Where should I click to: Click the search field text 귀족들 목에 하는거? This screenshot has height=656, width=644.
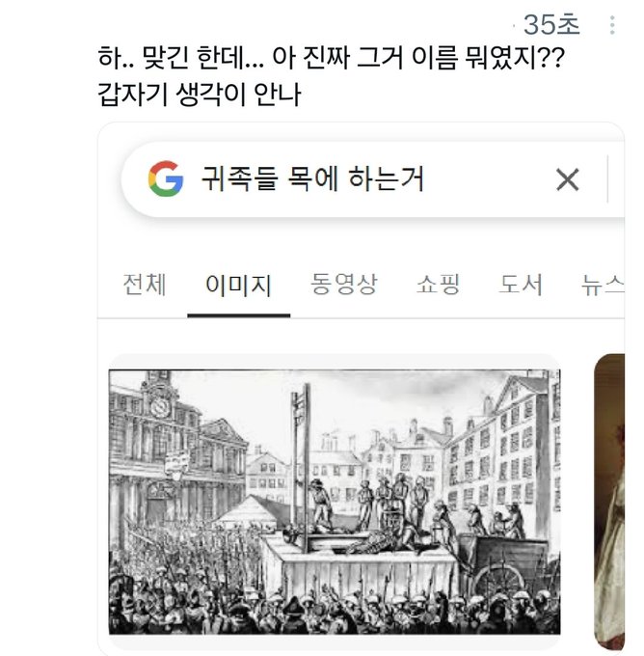point(311,178)
